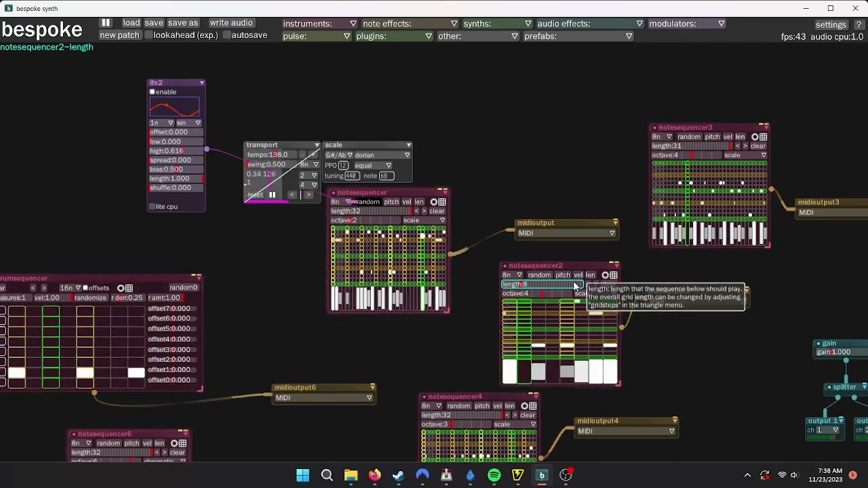The image size is (868, 488).
Task: Click pitch randomize button in notesequencer
Action: (391, 202)
